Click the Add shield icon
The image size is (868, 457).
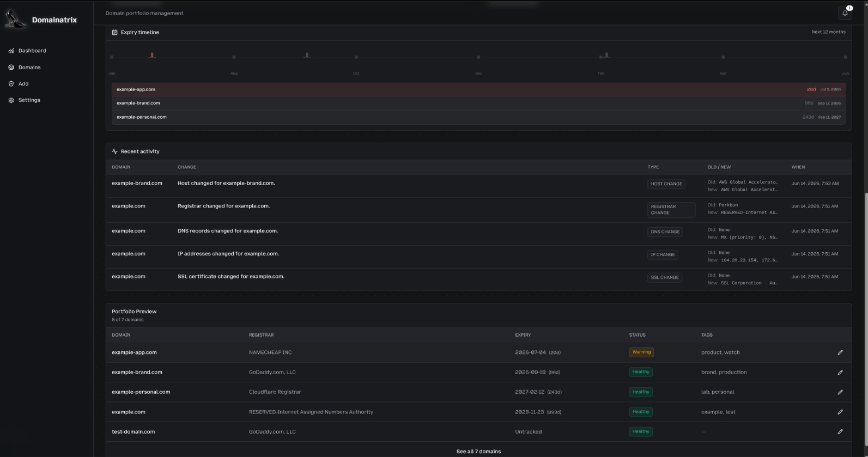point(11,84)
